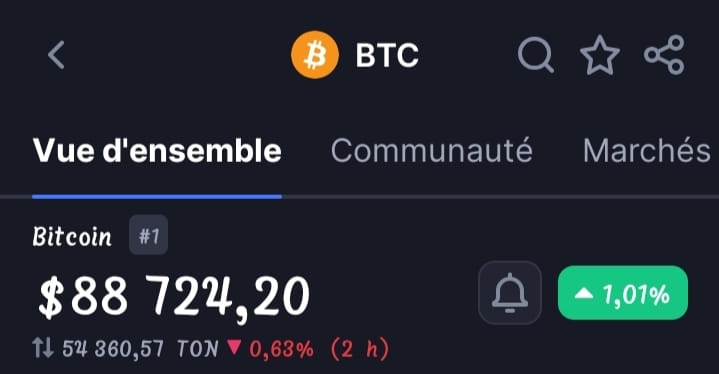
Task: Open search with the magnifier icon
Action: [x=536, y=55]
